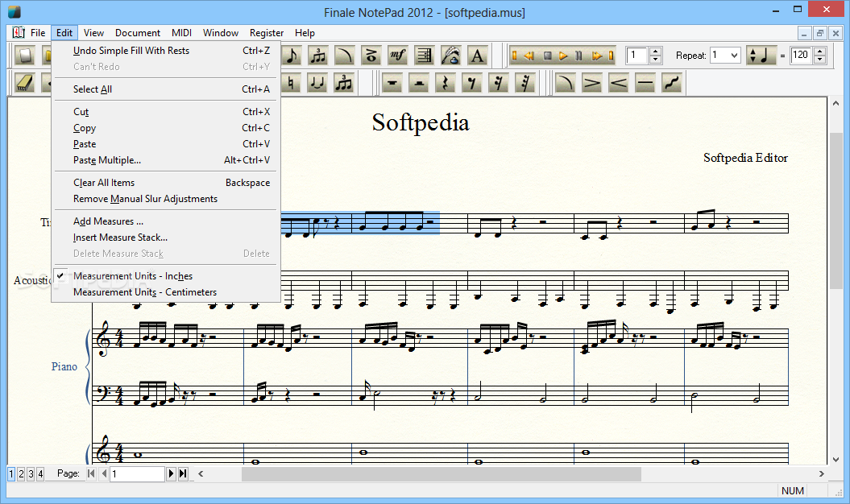Open the MIDI menu
Image resolution: width=850 pixels, height=504 pixels.
click(181, 33)
